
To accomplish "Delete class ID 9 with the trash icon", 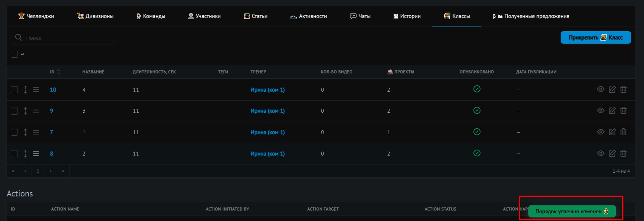I will [x=623, y=111].
